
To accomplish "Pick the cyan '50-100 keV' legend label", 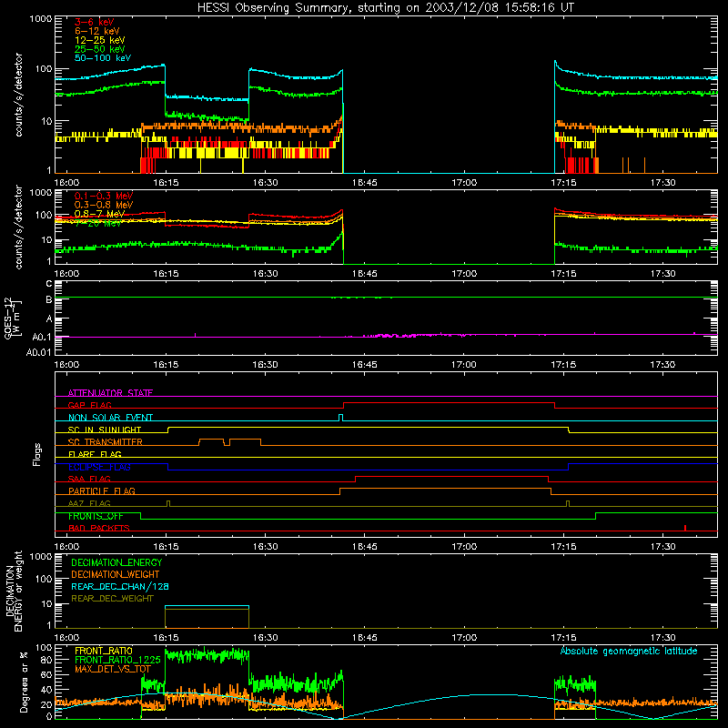I will (102, 58).
